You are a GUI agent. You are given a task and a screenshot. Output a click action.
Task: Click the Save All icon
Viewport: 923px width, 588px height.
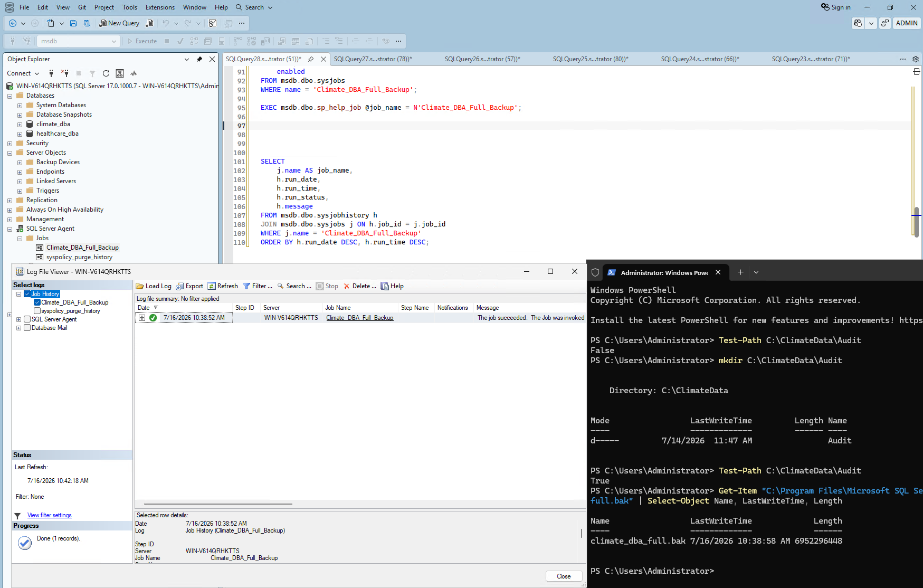87,23
